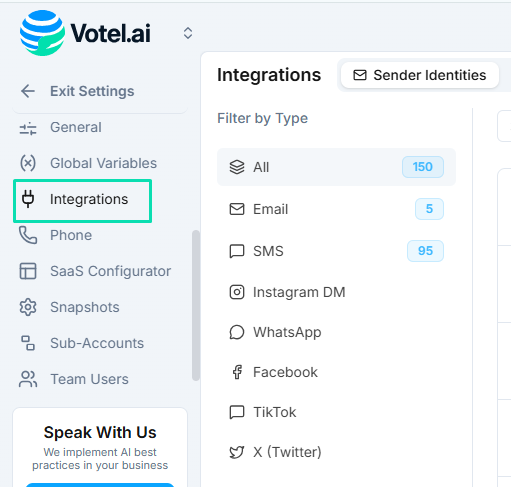Image resolution: width=511 pixels, height=487 pixels.
Task: Filter integrations by Email
Action: click(336, 209)
